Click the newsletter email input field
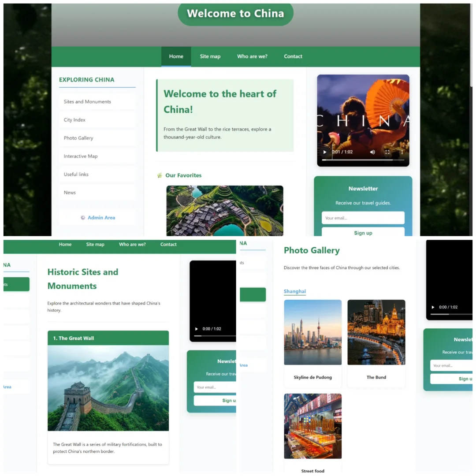Image resolution: width=476 pixels, height=476 pixels. click(363, 217)
